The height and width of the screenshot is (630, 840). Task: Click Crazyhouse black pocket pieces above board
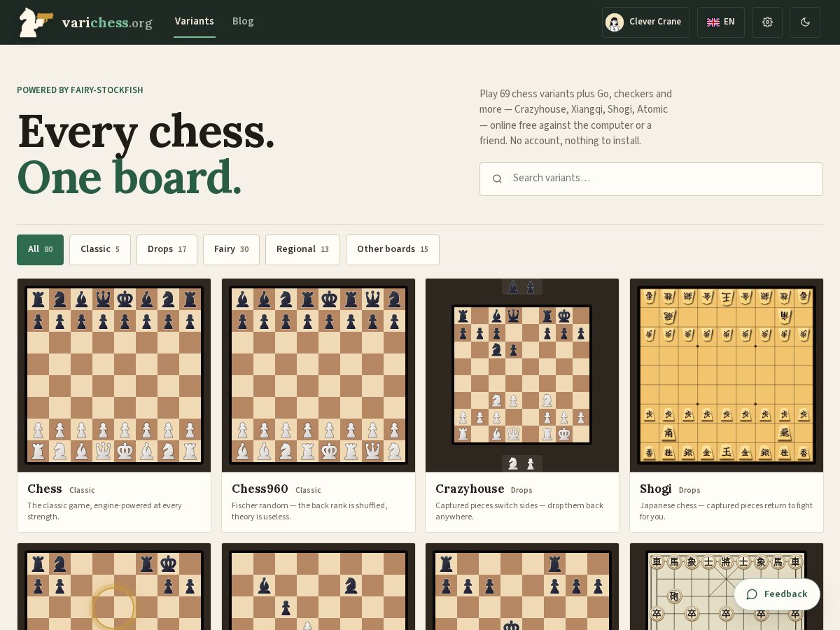[x=522, y=287]
